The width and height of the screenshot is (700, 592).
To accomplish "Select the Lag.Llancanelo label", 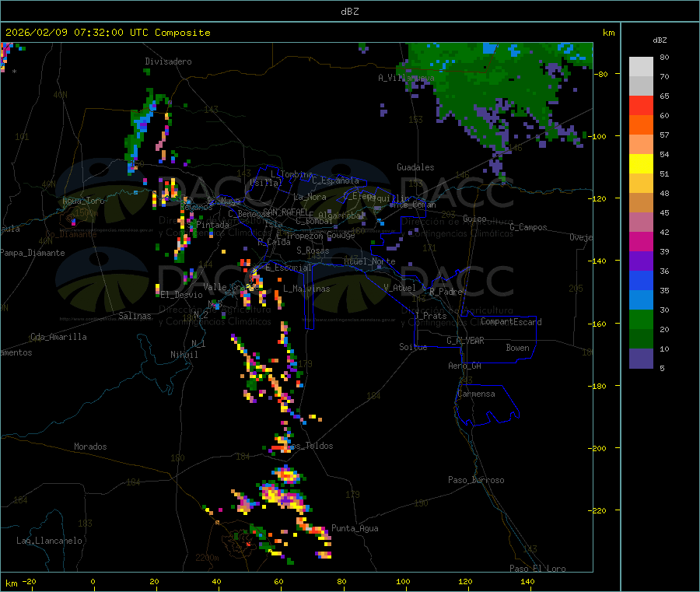I will click(50, 541).
